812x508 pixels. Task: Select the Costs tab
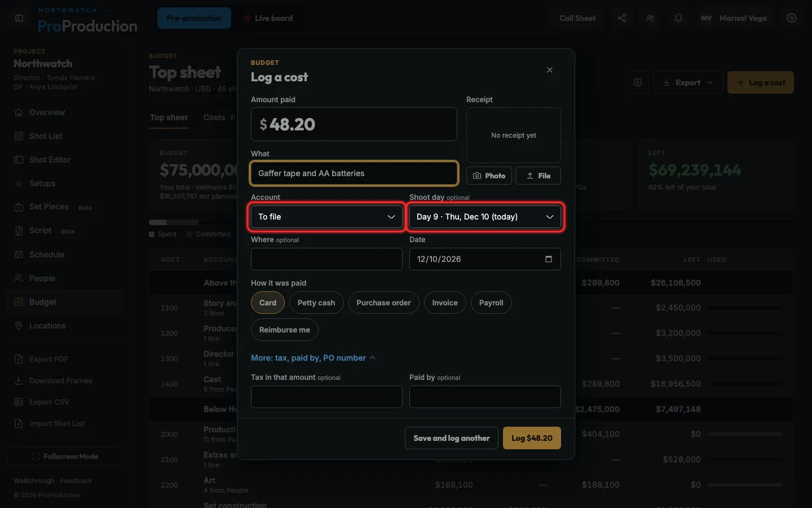tap(219, 117)
